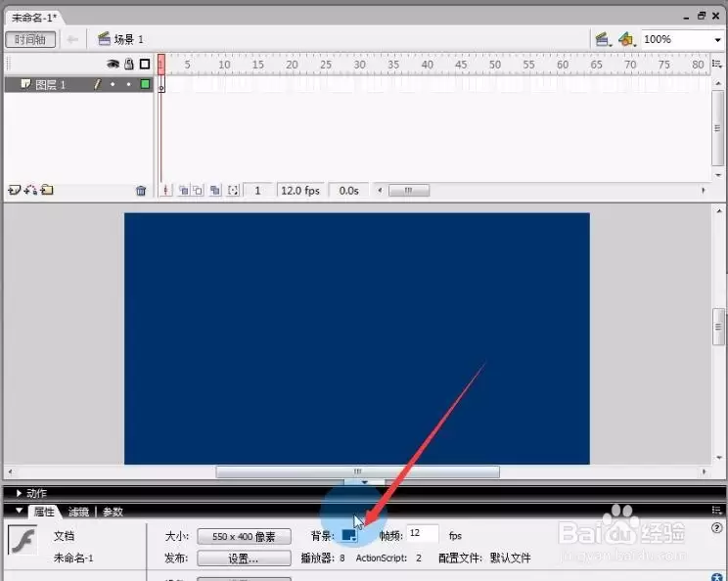Collapse panel with small bottom arrow handle
The width and height of the screenshot is (728, 581).
pos(364,482)
